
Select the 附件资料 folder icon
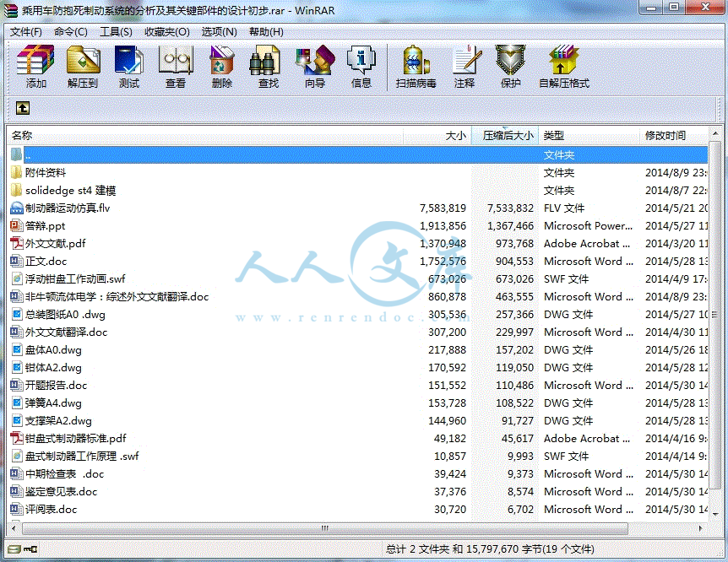click(16, 173)
